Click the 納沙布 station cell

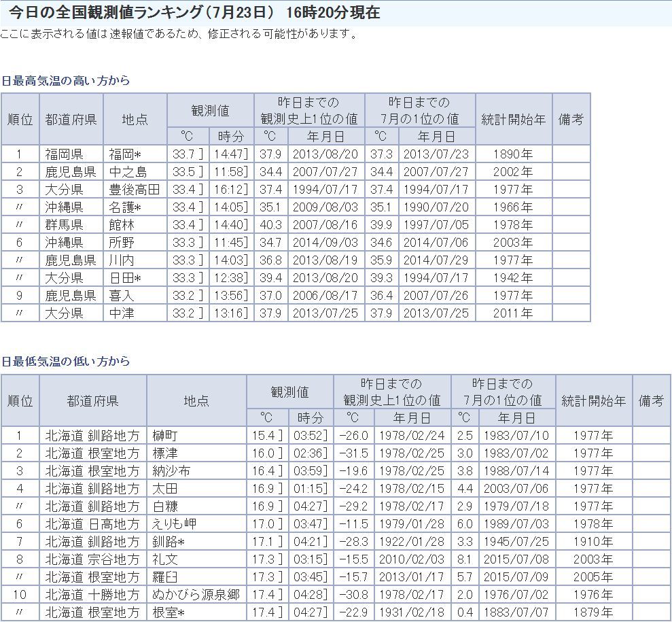click(171, 471)
